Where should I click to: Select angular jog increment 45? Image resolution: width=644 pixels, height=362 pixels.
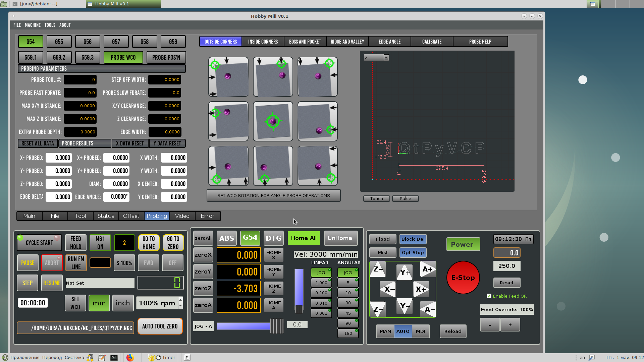[348, 313]
